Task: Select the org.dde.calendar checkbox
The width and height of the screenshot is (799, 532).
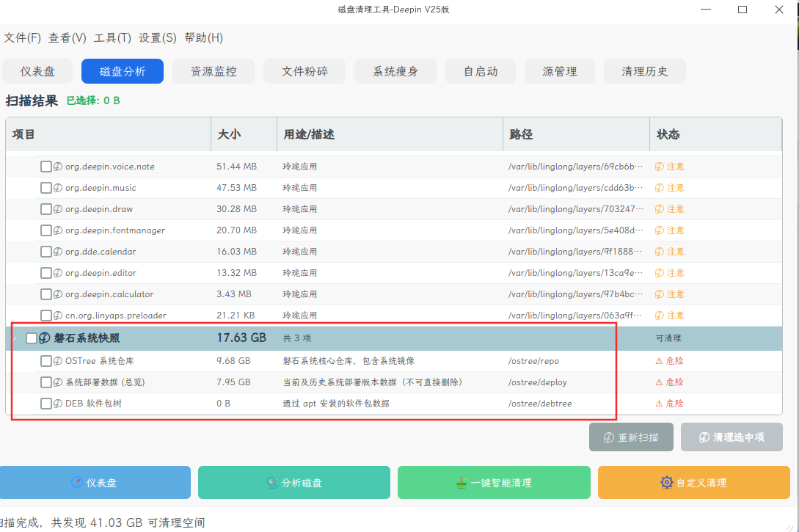Action: click(46, 252)
